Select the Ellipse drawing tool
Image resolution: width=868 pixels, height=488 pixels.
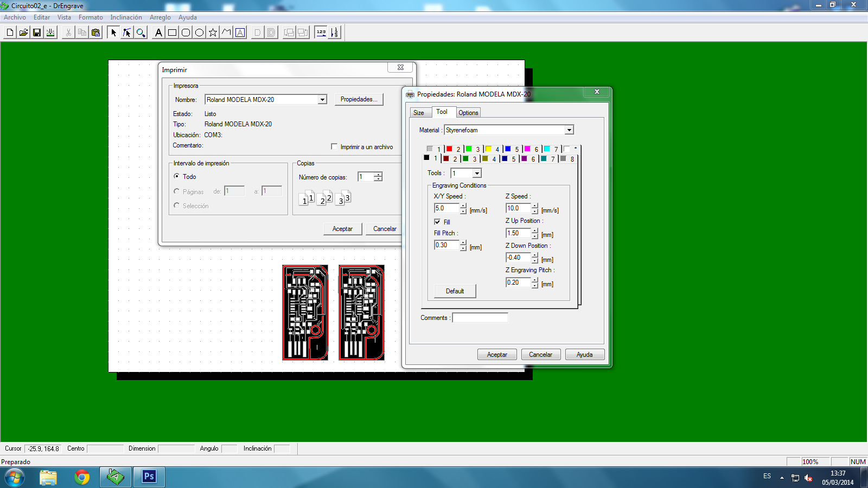pyautogui.click(x=199, y=33)
